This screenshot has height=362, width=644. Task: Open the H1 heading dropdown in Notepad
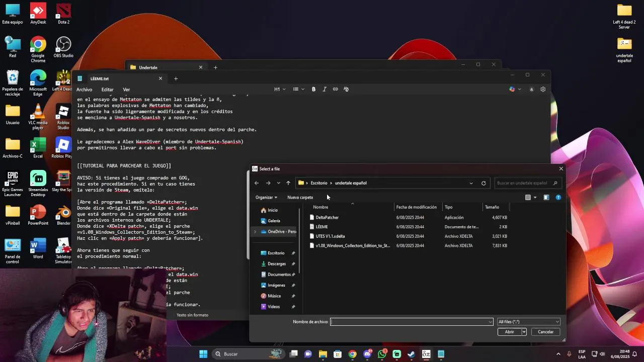[x=280, y=89]
